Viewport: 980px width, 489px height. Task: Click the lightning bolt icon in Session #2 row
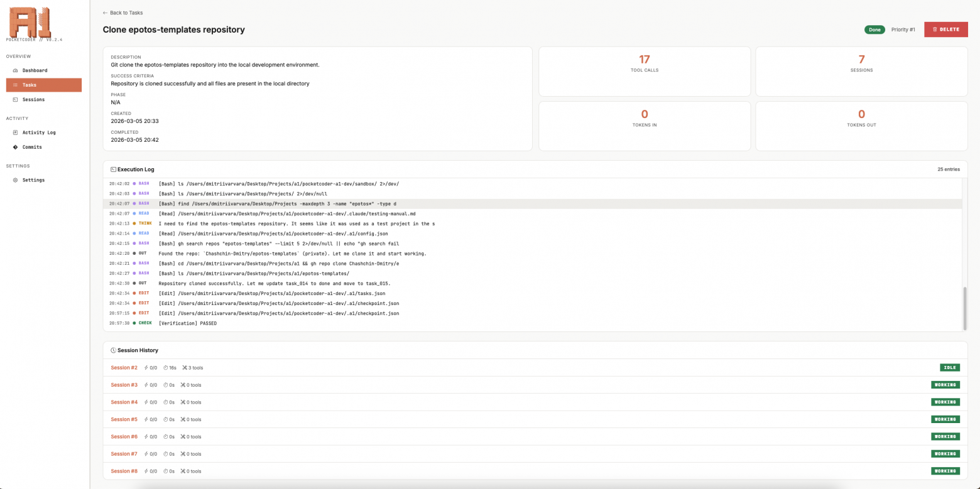point(146,368)
